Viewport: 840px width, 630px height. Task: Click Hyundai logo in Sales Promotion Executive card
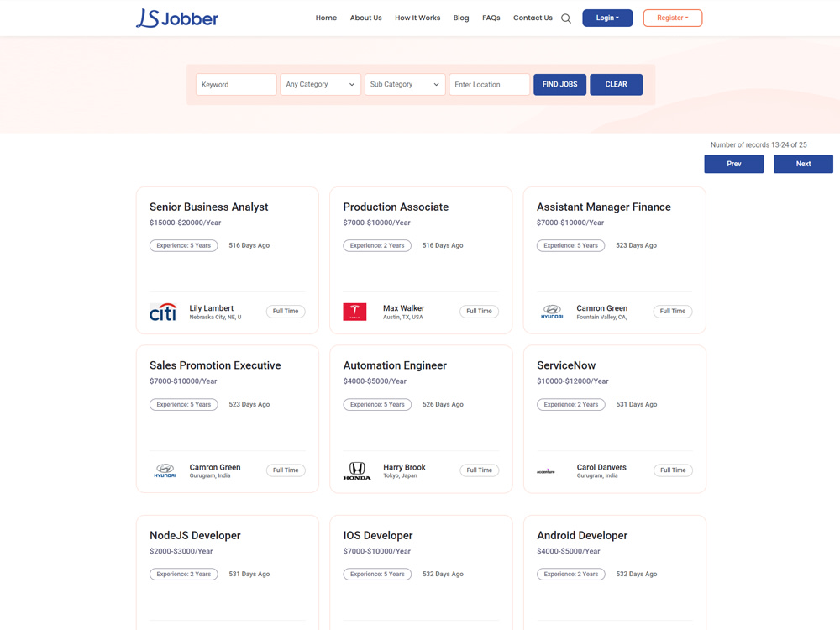point(165,471)
